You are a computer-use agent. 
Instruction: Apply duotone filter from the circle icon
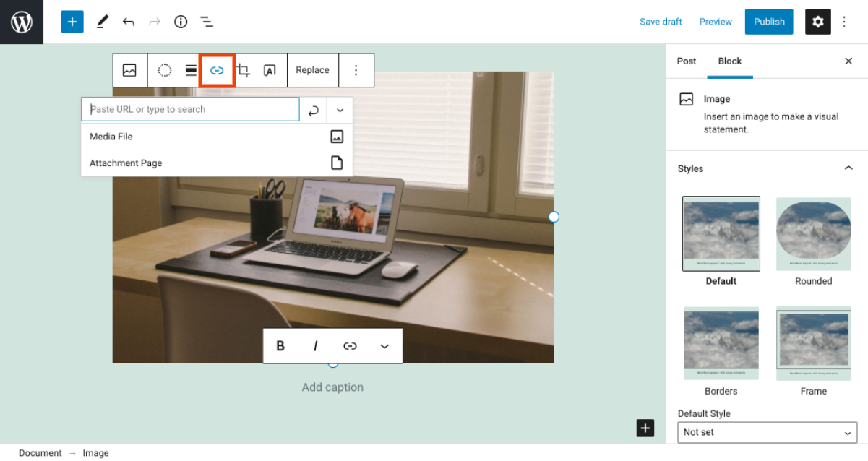(x=165, y=70)
